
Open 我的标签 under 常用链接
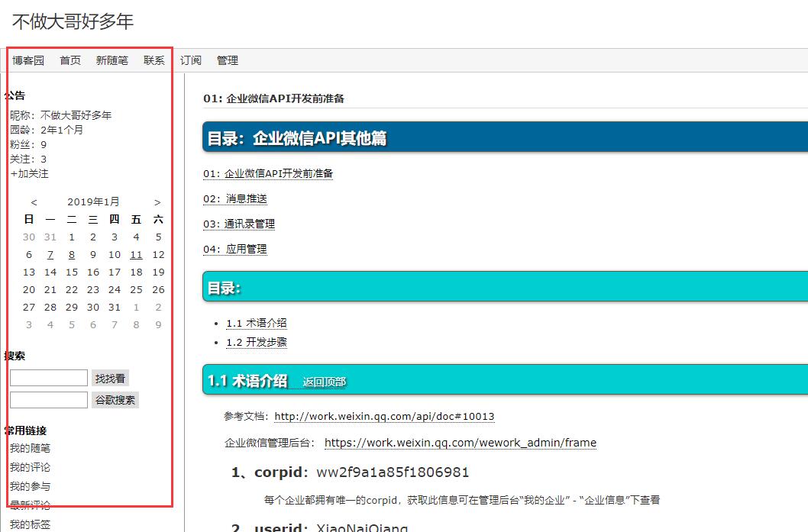click(x=30, y=524)
